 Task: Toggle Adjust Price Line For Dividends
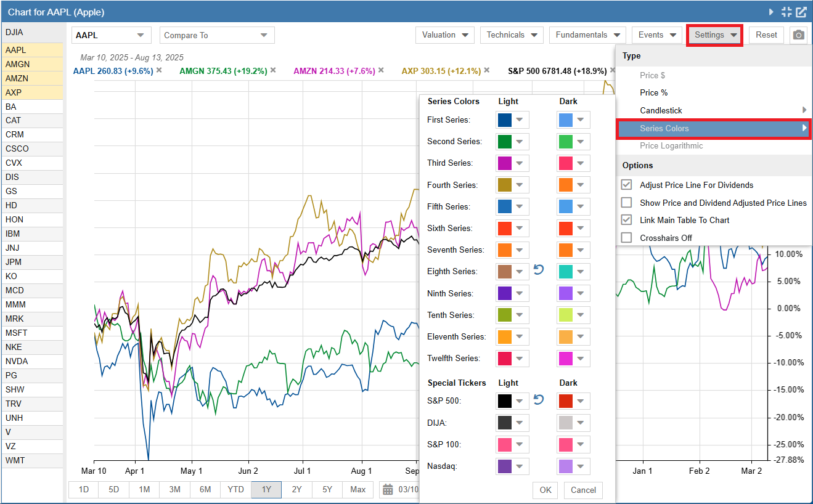tap(626, 185)
